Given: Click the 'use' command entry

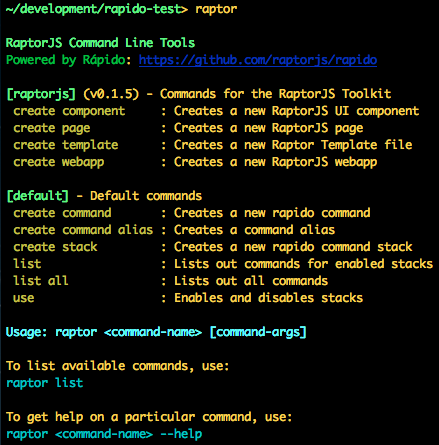Looking at the screenshot, I should tap(24, 298).
